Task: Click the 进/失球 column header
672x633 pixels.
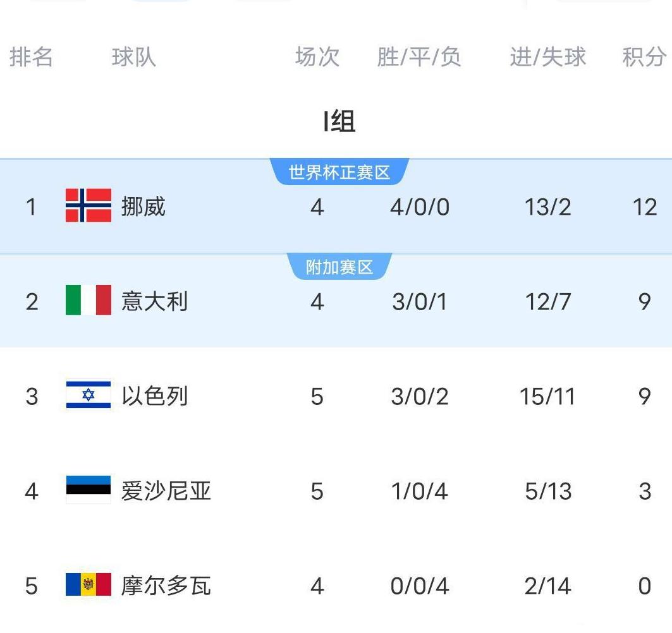Action: coord(547,57)
